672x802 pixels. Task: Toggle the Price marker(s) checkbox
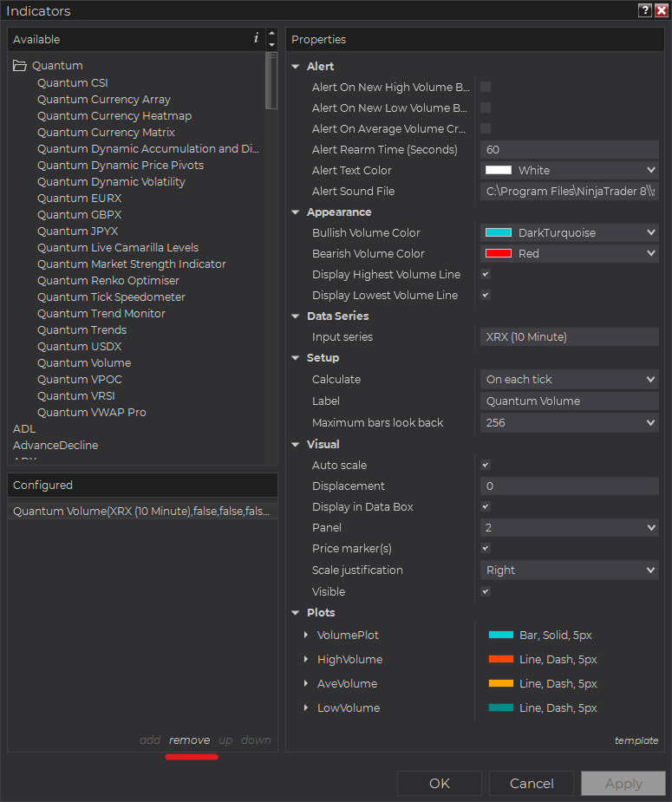click(486, 548)
